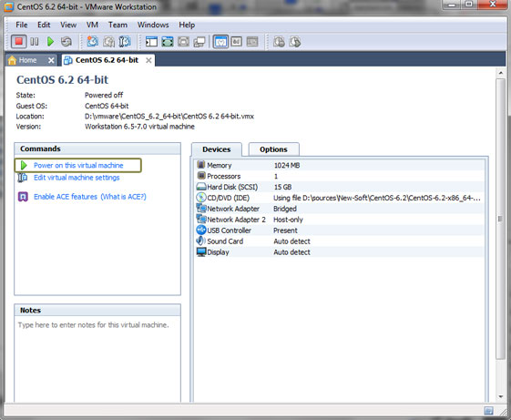Viewport: 511px width, 420px height.
Task: Select the Devices tab
Action: [x=217, y=149]
